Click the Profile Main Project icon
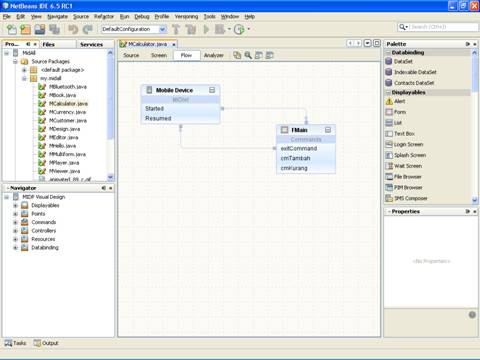The image size is (480, 360). [239, 30]
